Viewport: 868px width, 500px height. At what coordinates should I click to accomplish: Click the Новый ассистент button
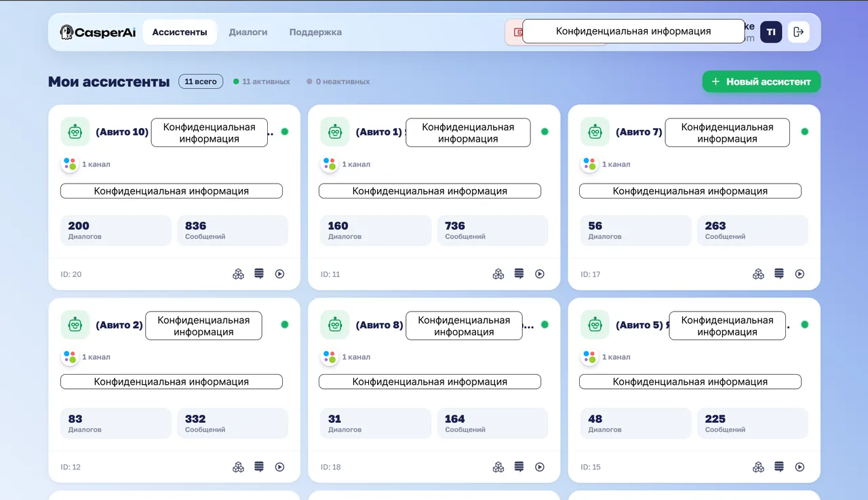[762, 81]
